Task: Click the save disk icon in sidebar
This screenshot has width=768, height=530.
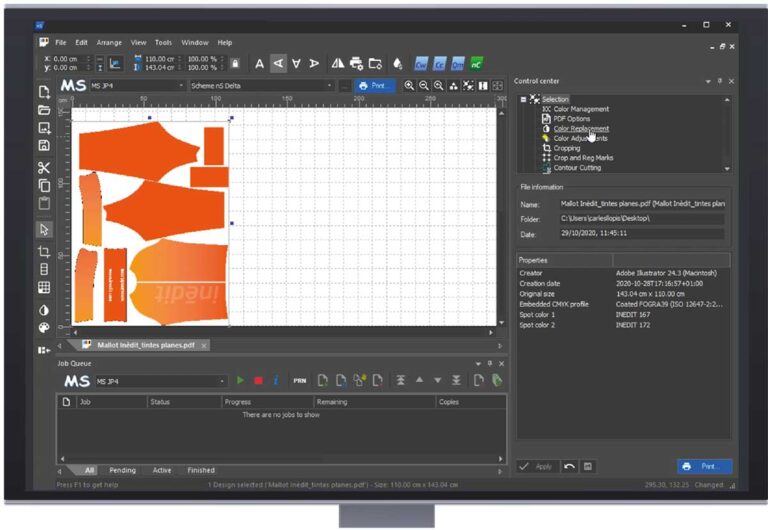Action: click(44, 145)
